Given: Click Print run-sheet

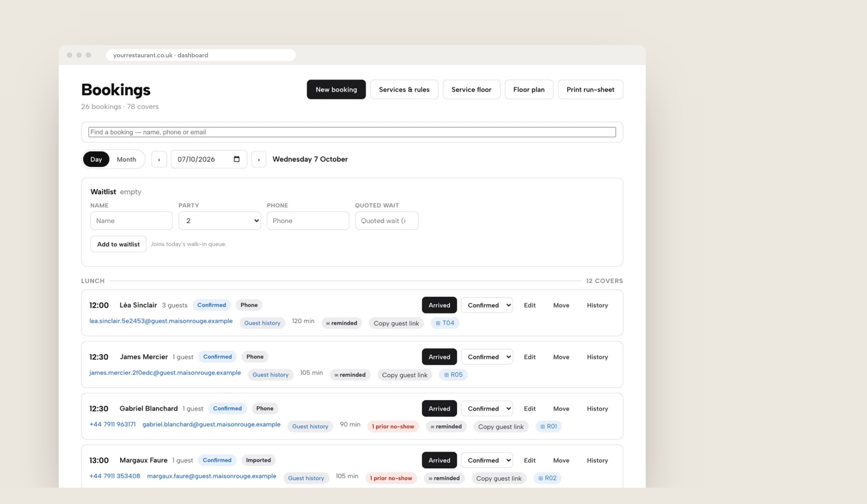Looking at the screenshot, I should point(591,89).
